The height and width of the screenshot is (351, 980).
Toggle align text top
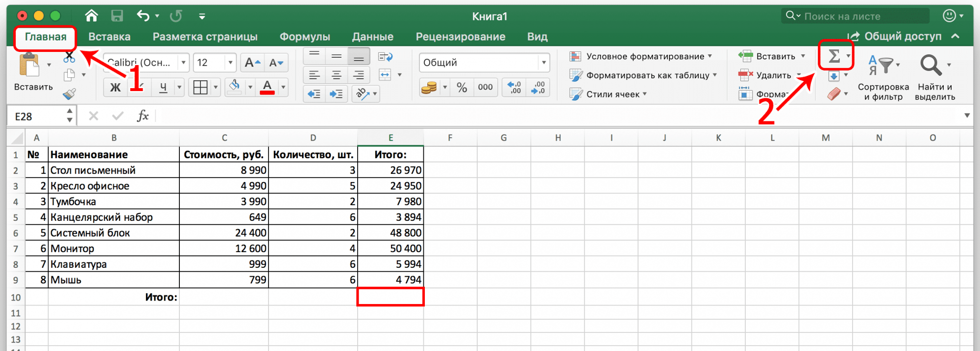tap(314, 56)
